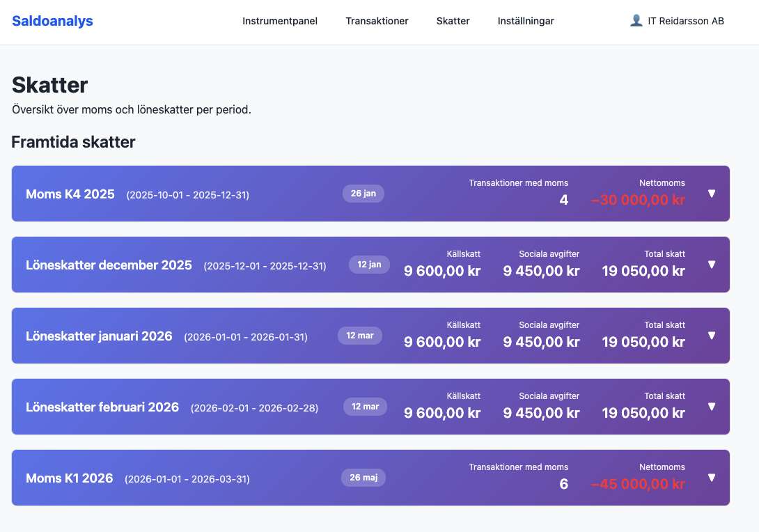The image size is (759, 532).
Task: Go to Inställningar
Action: (x=526, y=21)
